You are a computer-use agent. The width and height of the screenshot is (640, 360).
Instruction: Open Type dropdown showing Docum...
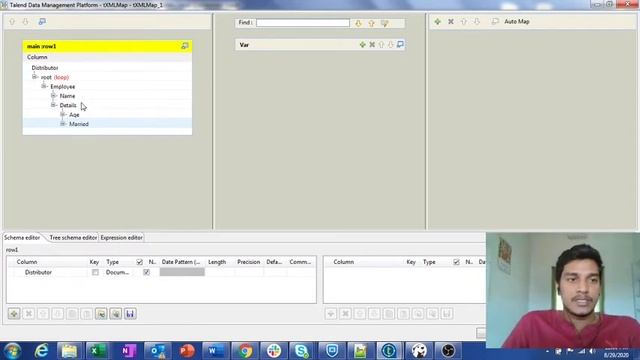pos(118,272)
